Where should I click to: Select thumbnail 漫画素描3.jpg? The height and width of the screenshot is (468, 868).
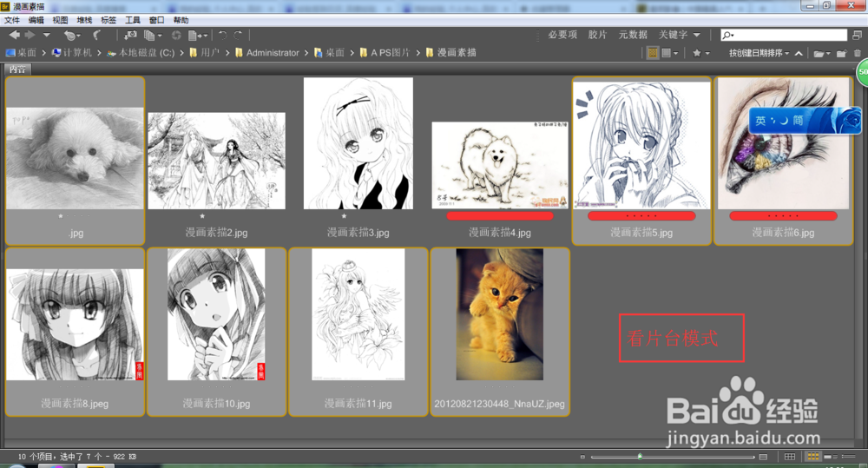358,143
